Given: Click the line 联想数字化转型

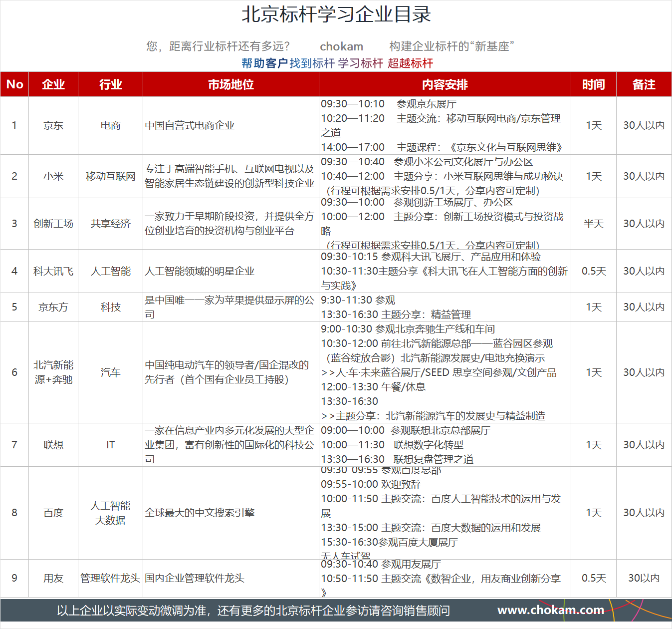Looking at the screenshot, I should 429,445.
